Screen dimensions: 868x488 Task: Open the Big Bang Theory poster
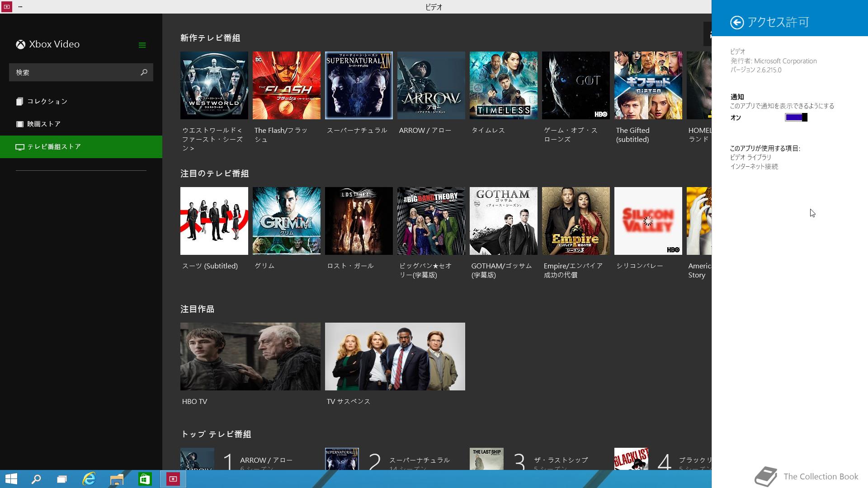tap(431, 221)
